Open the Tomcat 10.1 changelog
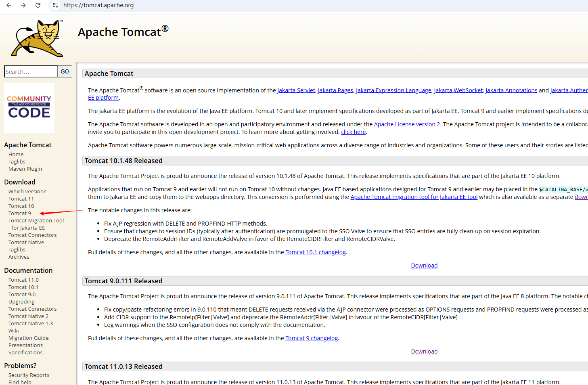Screen dimensions: 588x385 (316, 252)
